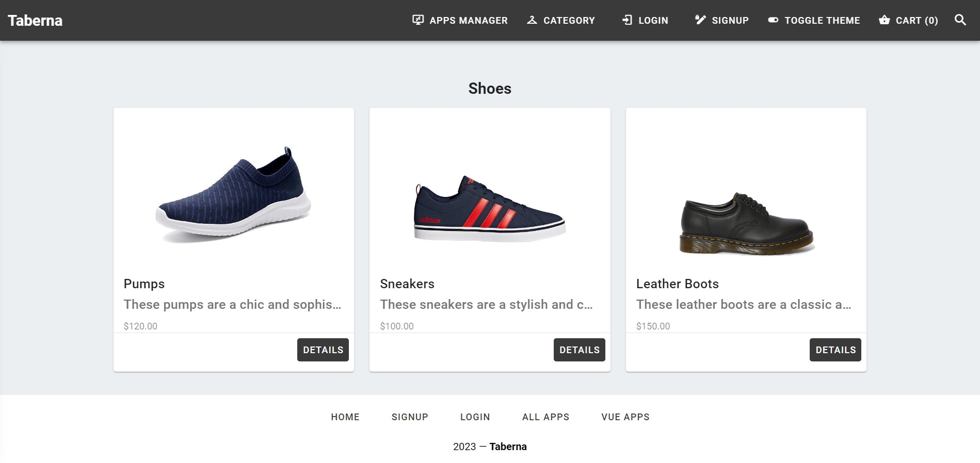This screenshot has width=980, height=463.
Task: Open the cart basket icon
Action: coord(885,20)
